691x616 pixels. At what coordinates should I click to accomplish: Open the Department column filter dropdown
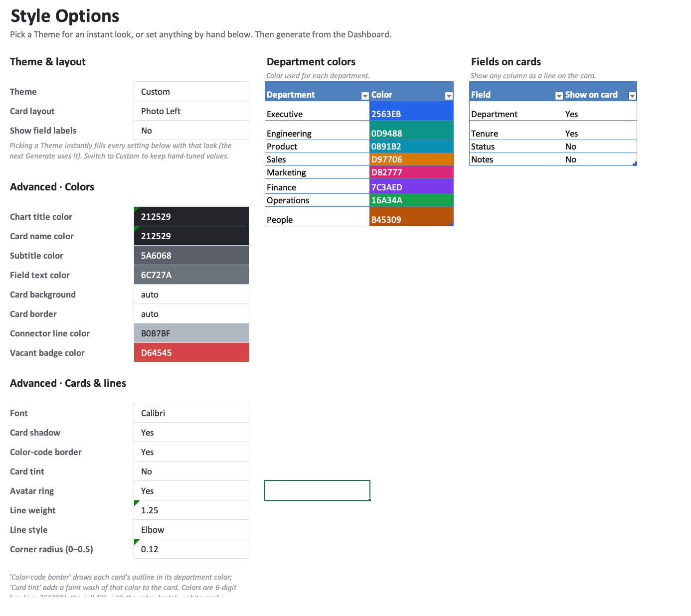[x=365, y=96]
